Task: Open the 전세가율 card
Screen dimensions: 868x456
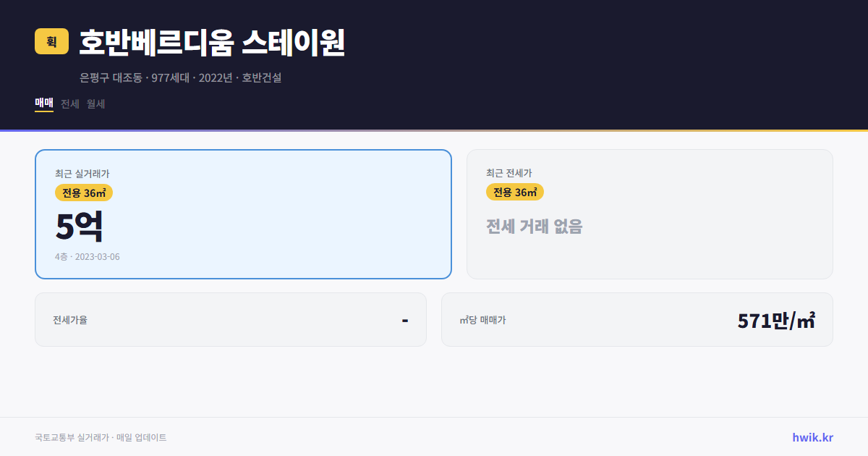Action: coord(231,319)
